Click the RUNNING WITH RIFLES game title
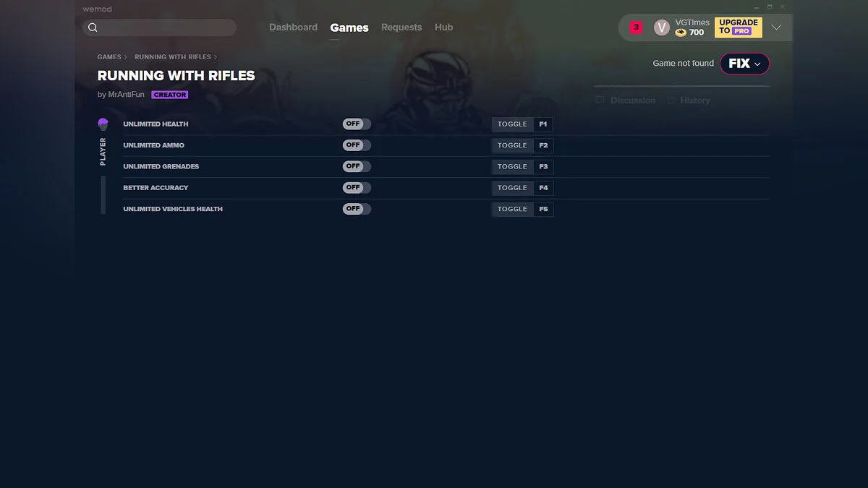 176,76
